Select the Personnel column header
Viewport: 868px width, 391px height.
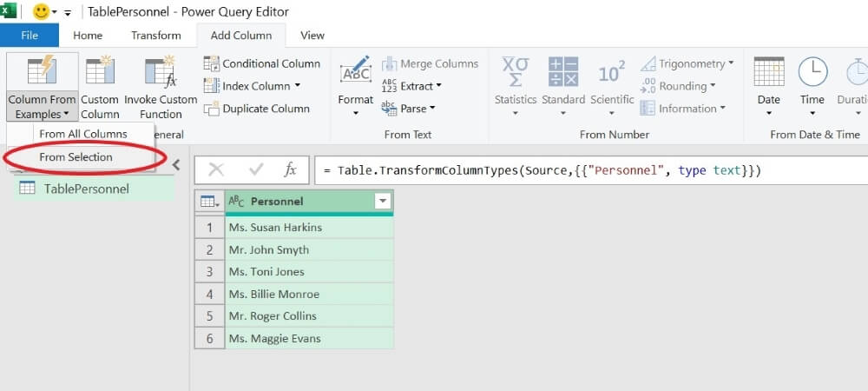(309, 202)
